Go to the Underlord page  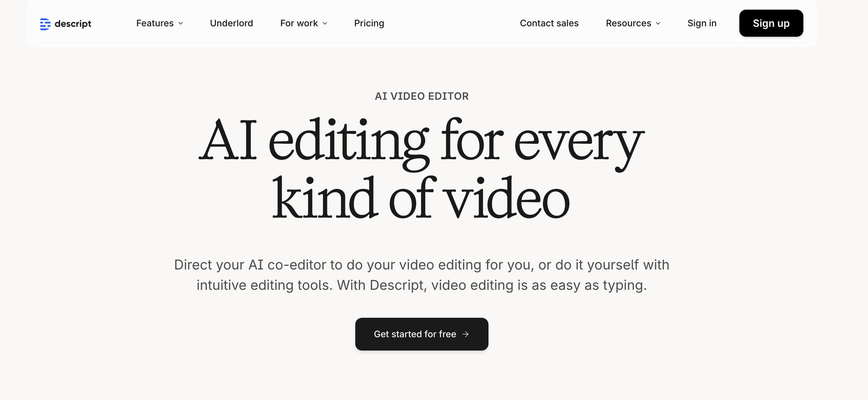[x=231, y=23]
